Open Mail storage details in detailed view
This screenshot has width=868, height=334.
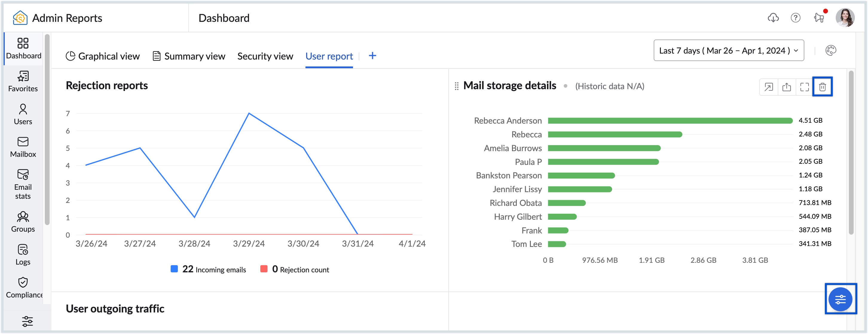[x=768, y=87]
